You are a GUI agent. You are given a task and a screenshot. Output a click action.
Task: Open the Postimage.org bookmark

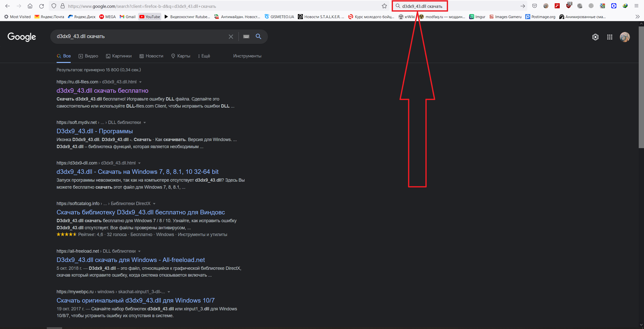tap(540, 17)
